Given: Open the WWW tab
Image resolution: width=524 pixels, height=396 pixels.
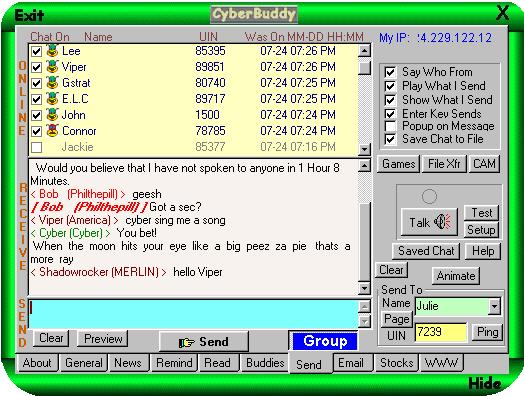Looking at the screenshot, I should pyautogui.click(x=441, y=363).
